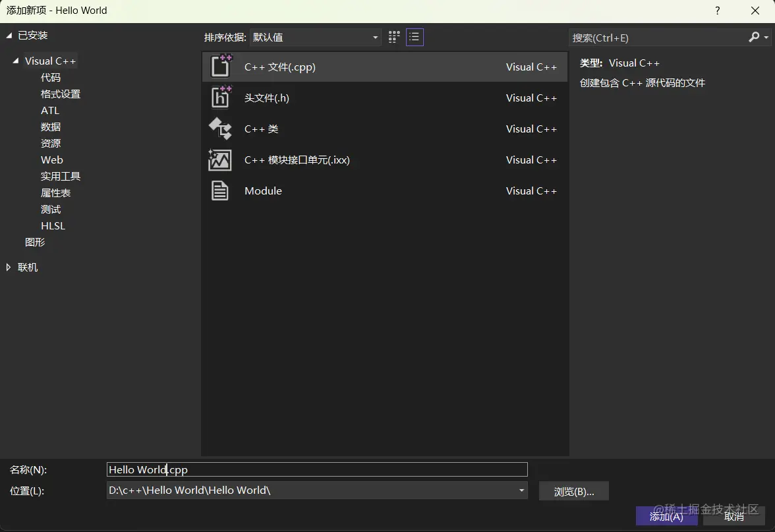The image size is (775, 532).
Task: Collapse the 已安装 tree node
Action: 9,35
